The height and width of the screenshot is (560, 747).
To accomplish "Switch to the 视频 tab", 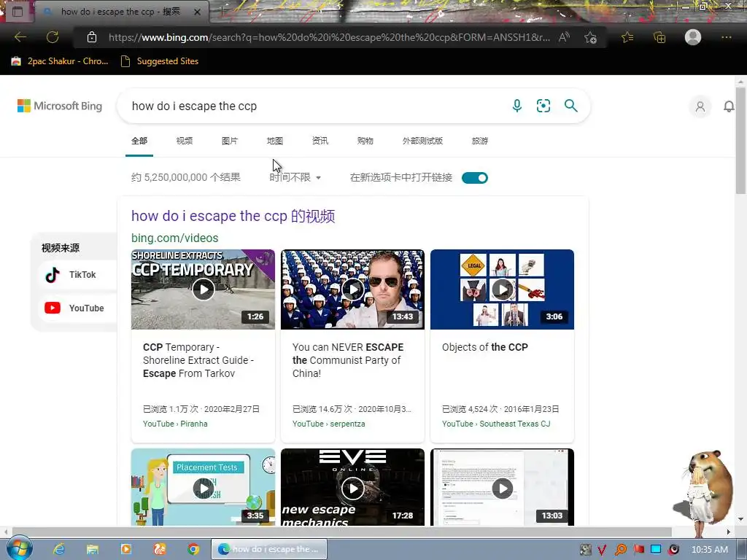I will (185, 141).
